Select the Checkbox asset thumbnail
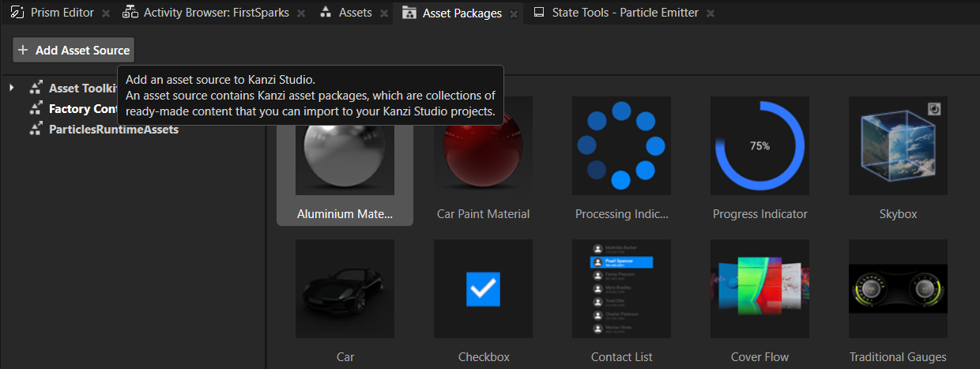 point(483,288)
